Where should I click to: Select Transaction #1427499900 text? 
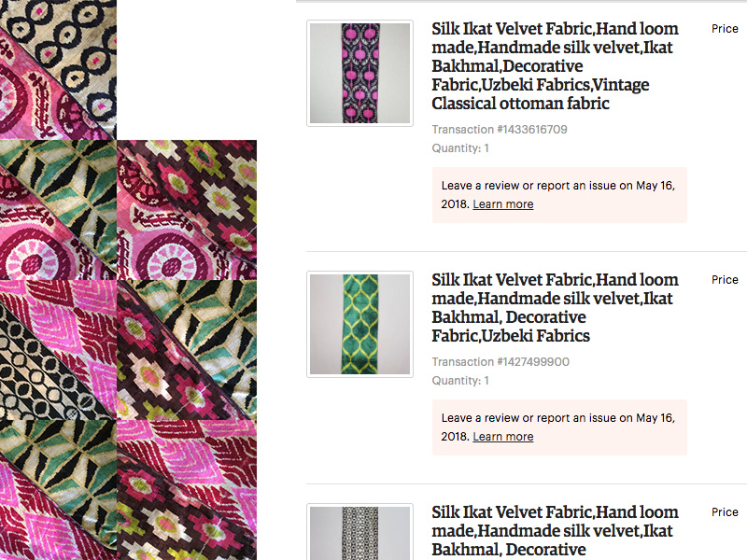pos(500,362)
